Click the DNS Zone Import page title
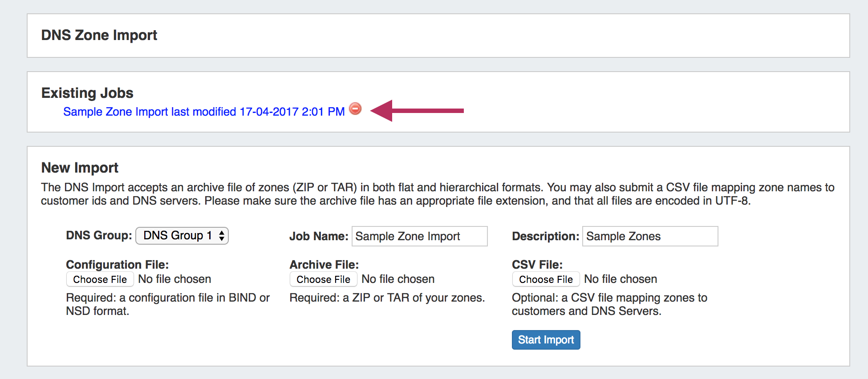This screenshot has width=868, height=379. [x=99, y=35]
